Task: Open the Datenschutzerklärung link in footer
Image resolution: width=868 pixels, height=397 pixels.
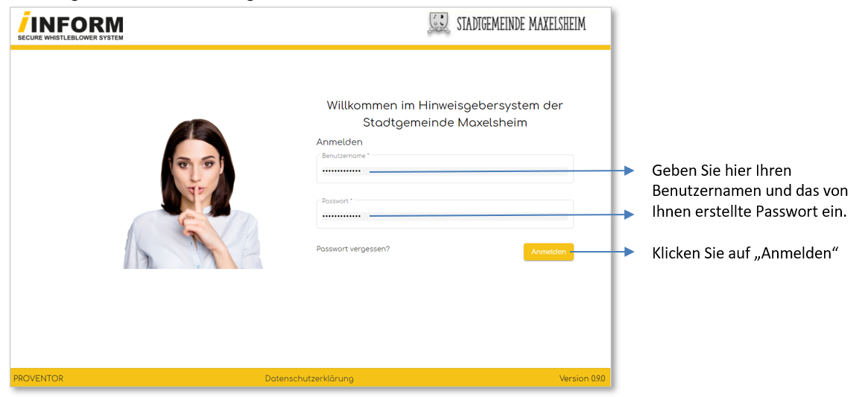Action: pyautogui.click(x=309, y=378)
